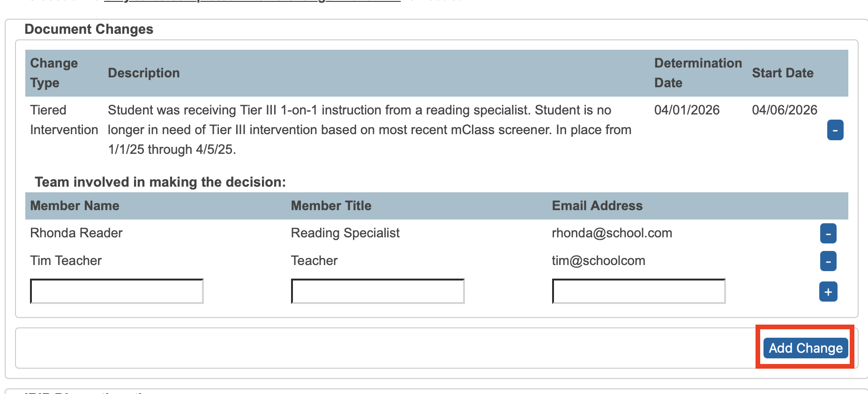This screenshot has width=868, height=394.
Task: Remove Rhonda Reader from the team
Action: tap(828, 234)
